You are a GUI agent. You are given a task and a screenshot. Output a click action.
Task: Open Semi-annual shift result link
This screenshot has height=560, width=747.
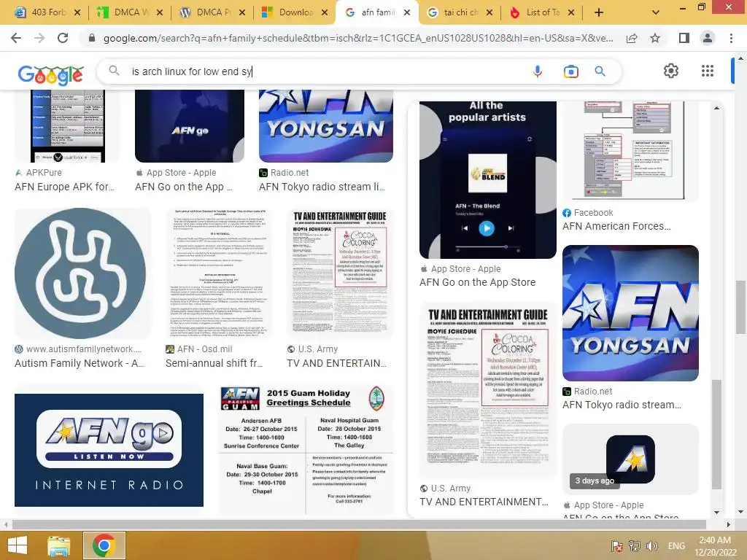(214, 363)
